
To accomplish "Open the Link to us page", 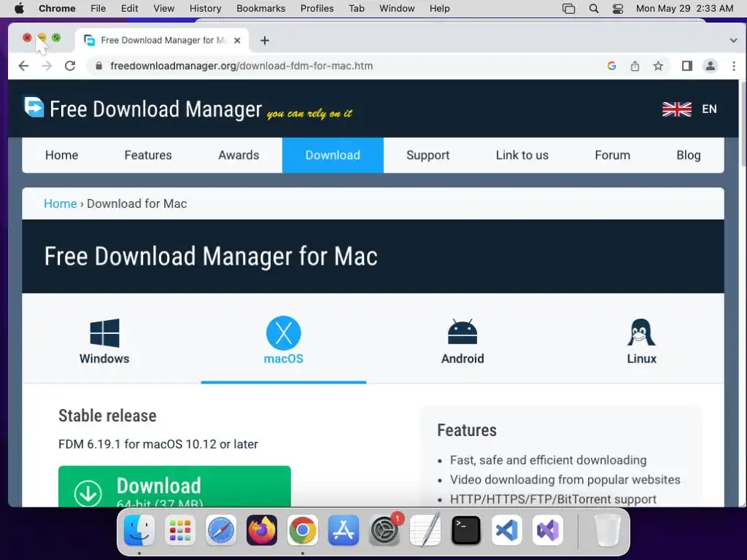I will (522, 155).
